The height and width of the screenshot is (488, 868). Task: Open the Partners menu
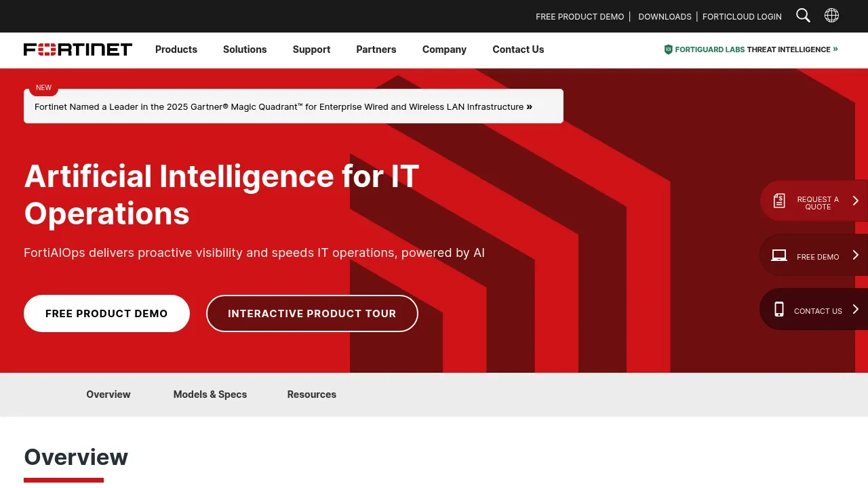point(376,49)
